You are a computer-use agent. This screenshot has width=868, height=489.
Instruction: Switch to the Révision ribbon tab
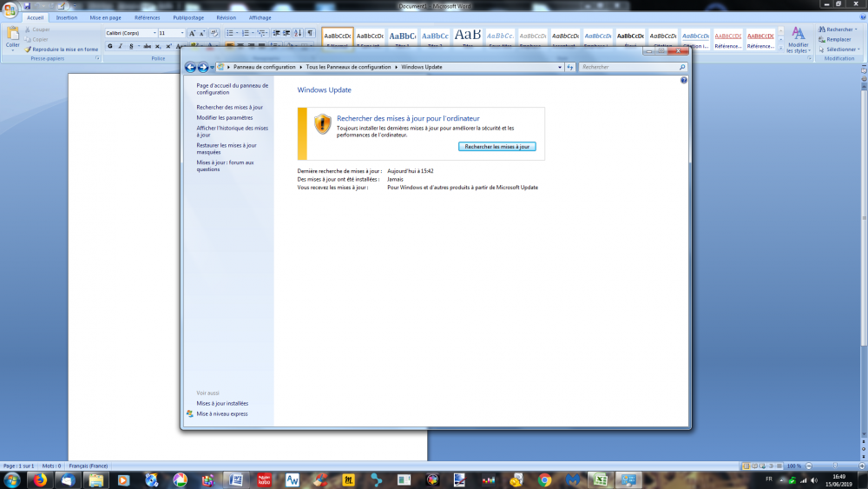tap(226, 17)
